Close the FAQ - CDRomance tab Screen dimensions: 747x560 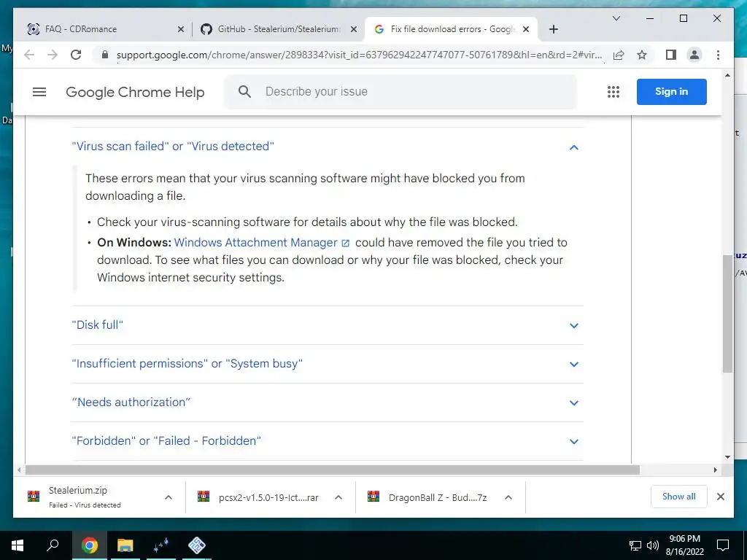[181, 29]
